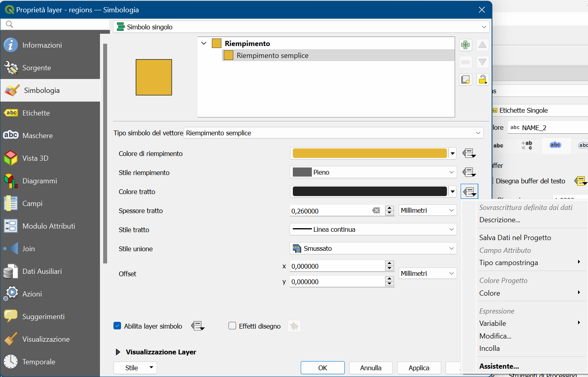This screenshot has width=588, height=377.
Task: Move symbol layer down arrow
Action: point(482,62)
